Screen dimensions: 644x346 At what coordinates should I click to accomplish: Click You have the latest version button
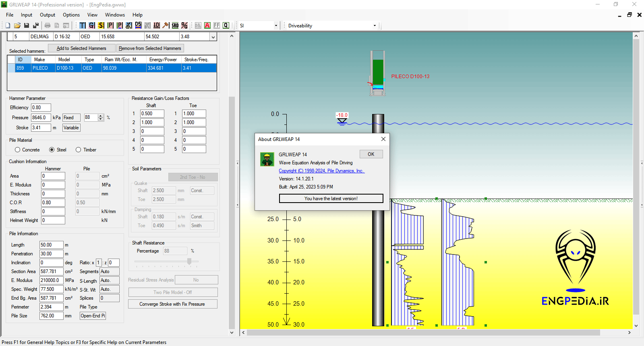click(331, 199)
